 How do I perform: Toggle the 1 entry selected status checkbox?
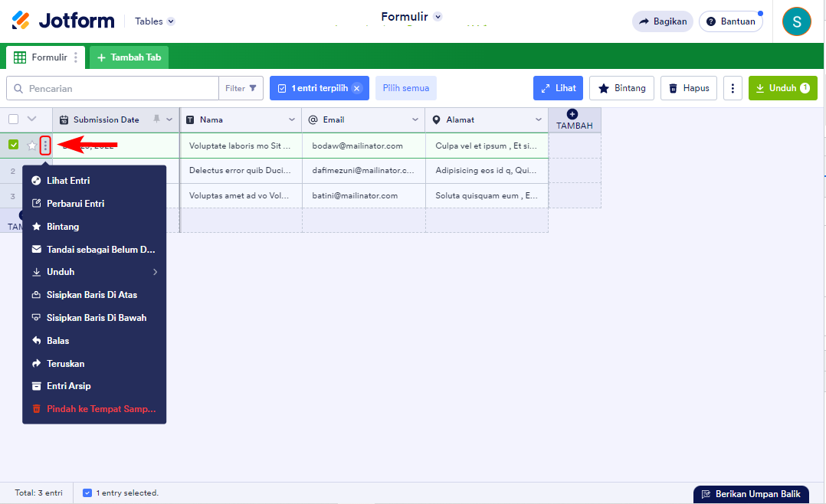click(87, 493)
